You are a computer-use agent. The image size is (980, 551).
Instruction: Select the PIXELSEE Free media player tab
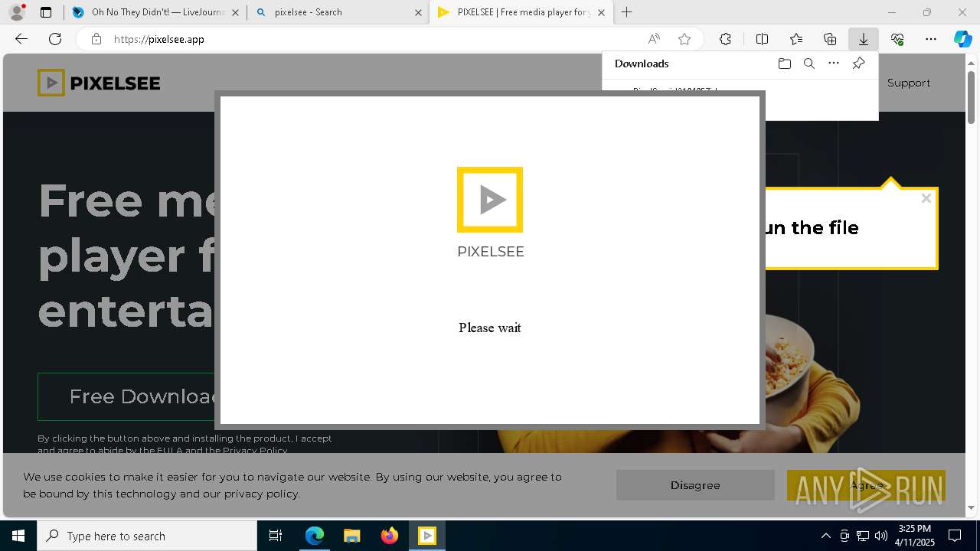(521, 12)
